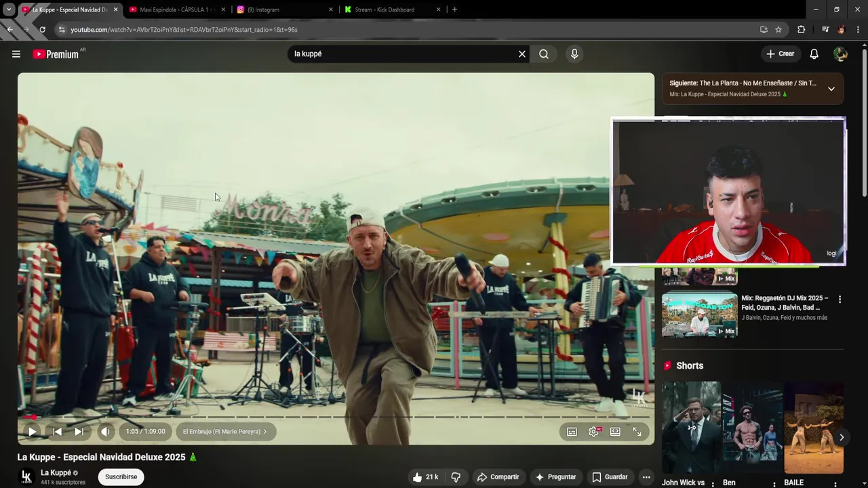Open the YouTube hamburger guide menu
868x488 pixels.
[x=16, y=54]
